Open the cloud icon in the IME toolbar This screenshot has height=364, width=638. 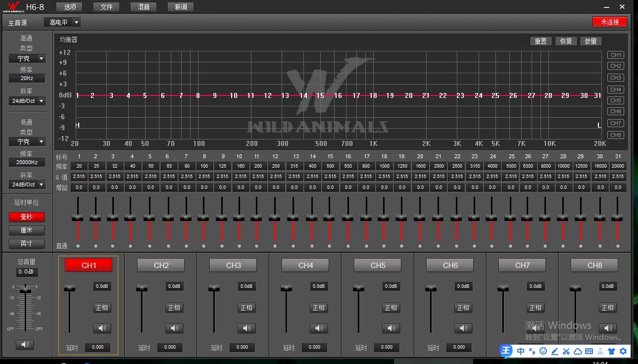pyautogui.click(x=577, y=351)
